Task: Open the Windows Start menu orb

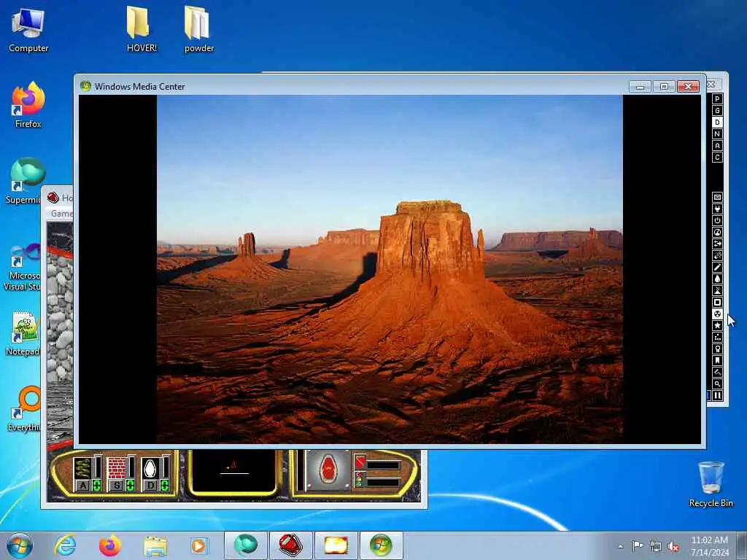Action: 20,545
